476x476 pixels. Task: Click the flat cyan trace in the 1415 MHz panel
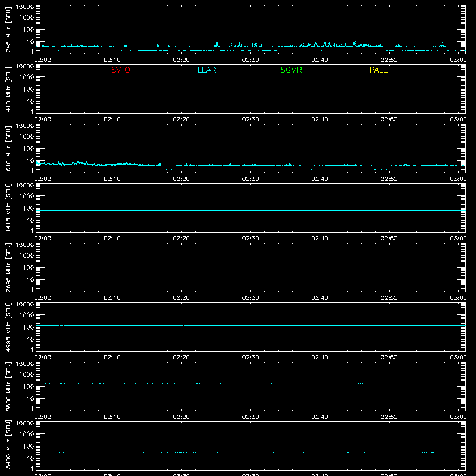click(x=250, y=211)
